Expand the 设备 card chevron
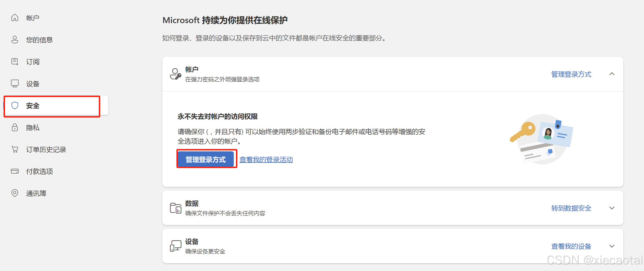644x271 pixels. [611, 246]
